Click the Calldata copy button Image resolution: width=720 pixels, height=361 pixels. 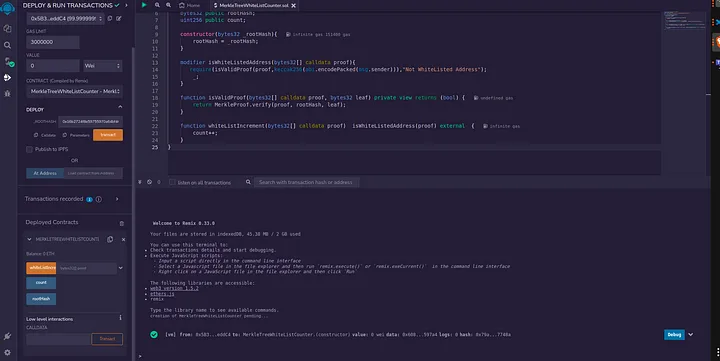[x=45, y=135]
